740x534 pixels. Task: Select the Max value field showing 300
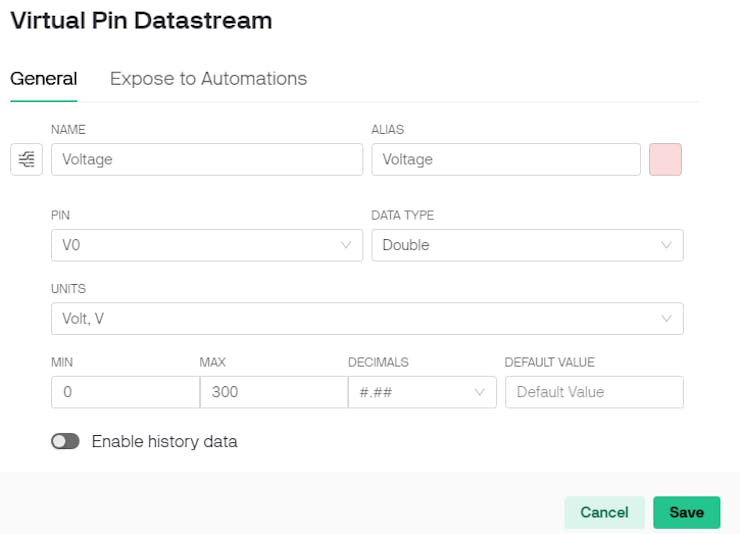pos(273,392)
